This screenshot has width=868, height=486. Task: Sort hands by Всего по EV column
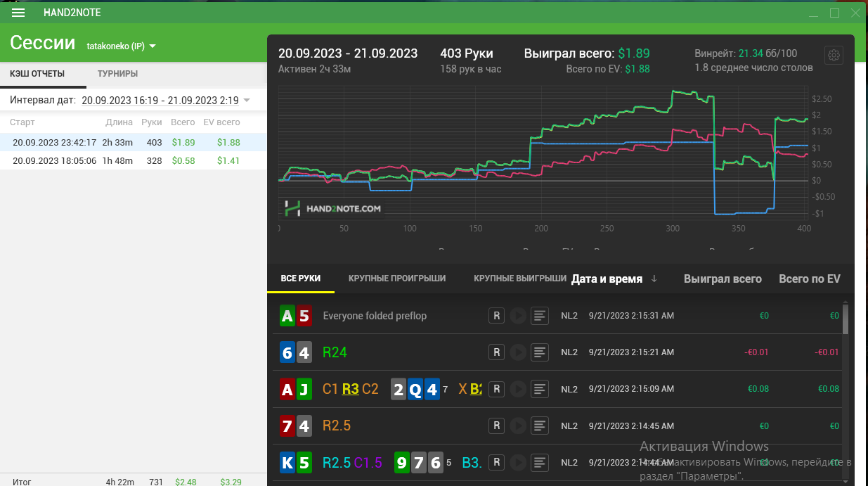click(x=810, y=279)
